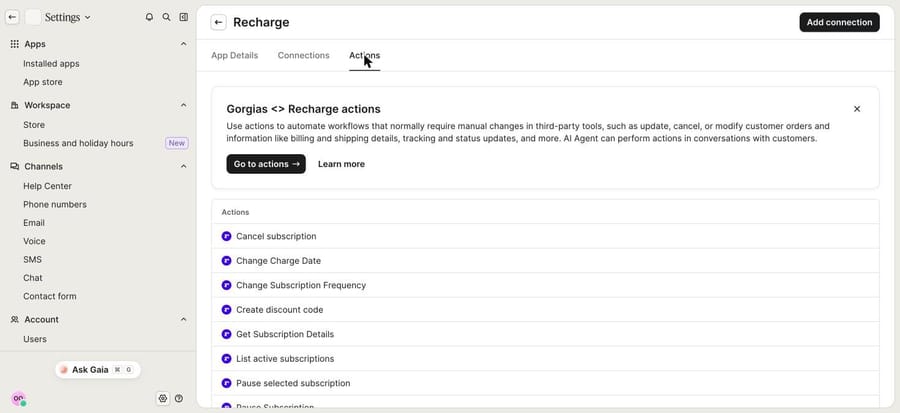Open the Create discount code action
Image resolution: width=900 pixels, height=413 pixels.
click(x=545, y=310)
